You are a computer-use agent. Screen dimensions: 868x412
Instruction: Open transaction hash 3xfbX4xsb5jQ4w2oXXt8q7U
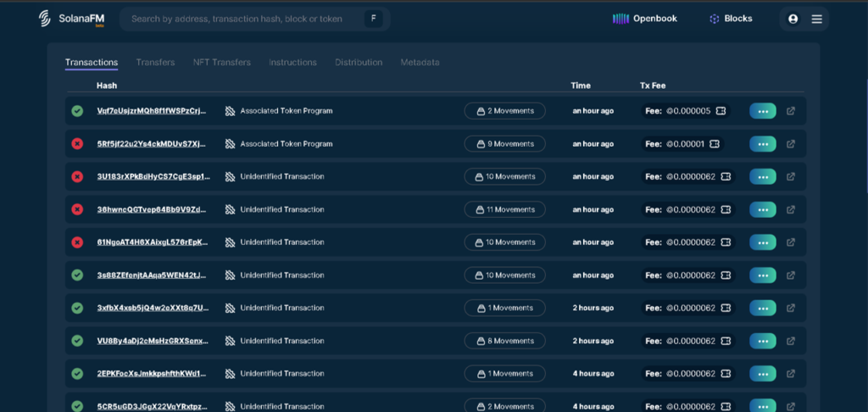pos(153,308)
